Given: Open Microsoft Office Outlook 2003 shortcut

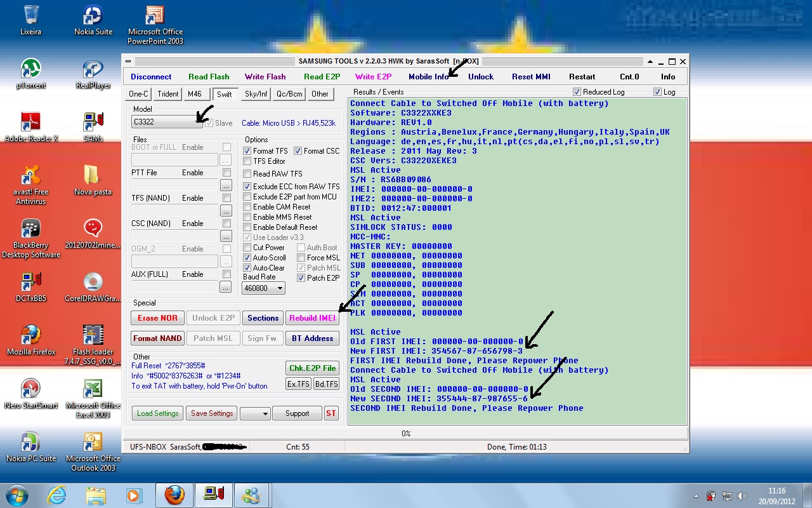Looking at the screenshot, I should coord(93,451).
